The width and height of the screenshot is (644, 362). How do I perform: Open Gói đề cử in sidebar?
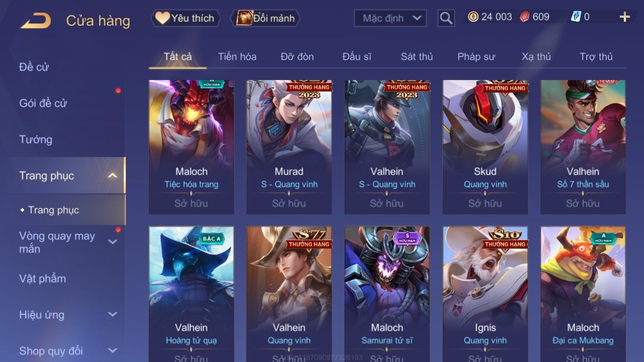43,103
